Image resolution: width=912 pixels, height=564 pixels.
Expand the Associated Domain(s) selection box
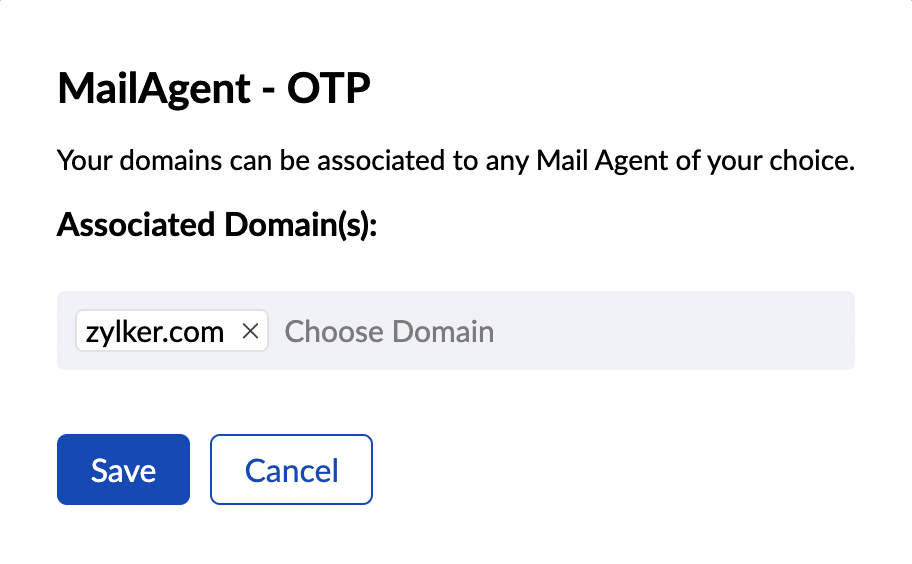click(600, 332)
